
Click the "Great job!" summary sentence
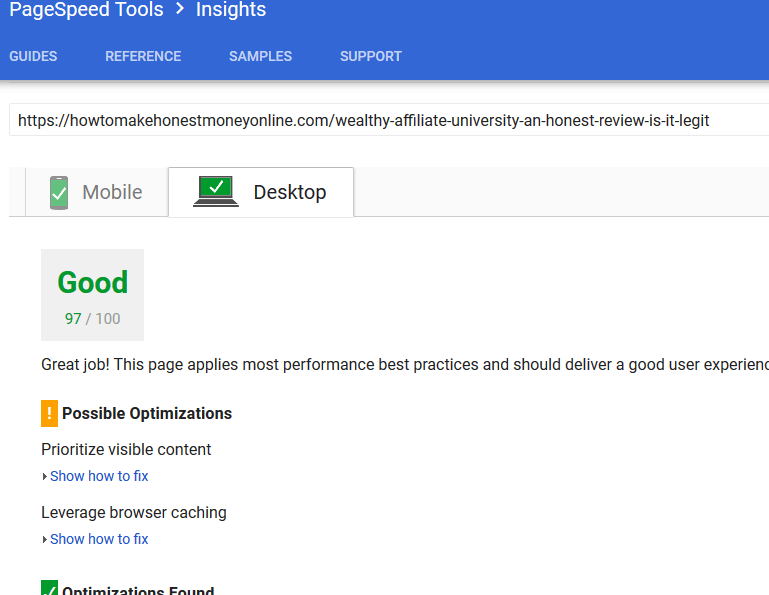pos(405,365)
